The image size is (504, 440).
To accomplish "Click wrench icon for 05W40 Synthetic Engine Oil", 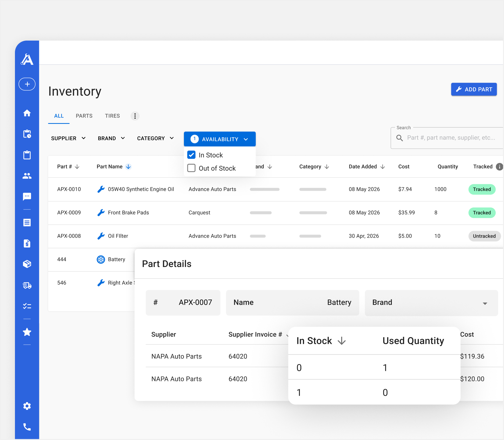I will tap(101, 189).
